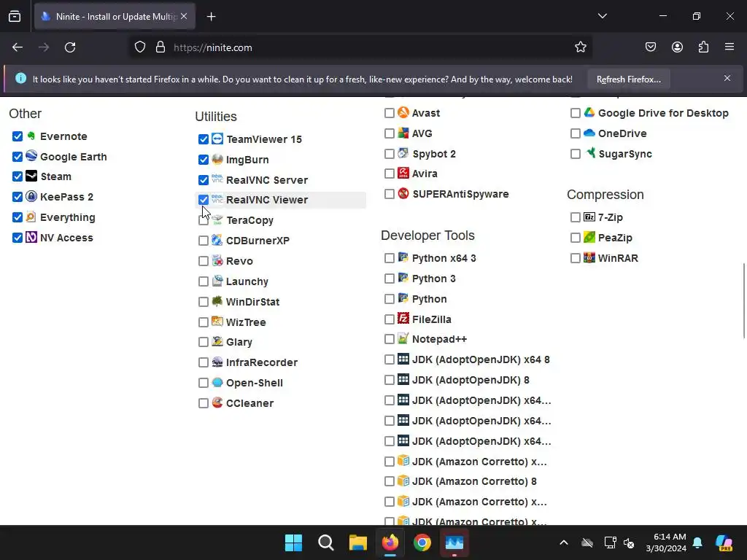Viewport: 747px width, 560px height.
Task: Click the Notepad++ icon
Action: (403, 338)
